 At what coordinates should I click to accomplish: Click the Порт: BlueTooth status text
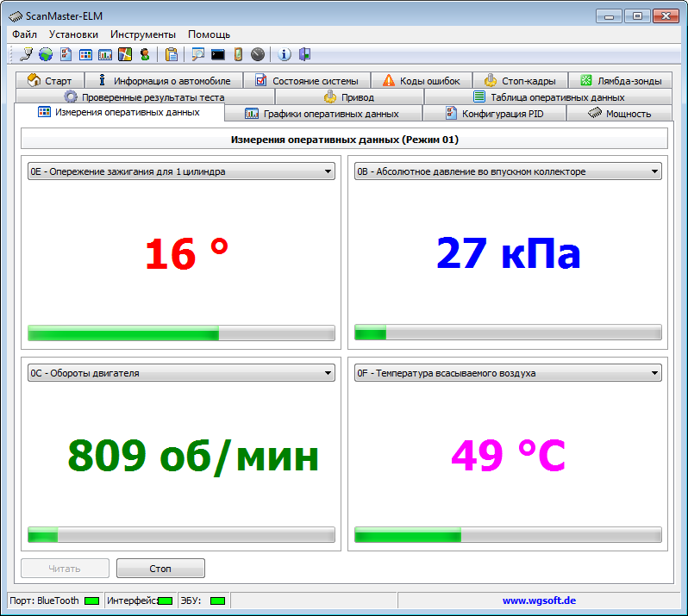click(44, 600)
